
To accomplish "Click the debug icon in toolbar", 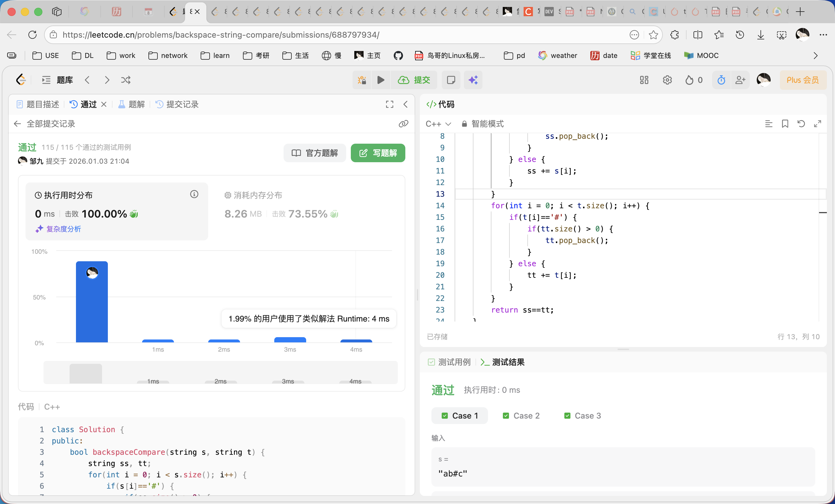I will [x=362, y=80].
